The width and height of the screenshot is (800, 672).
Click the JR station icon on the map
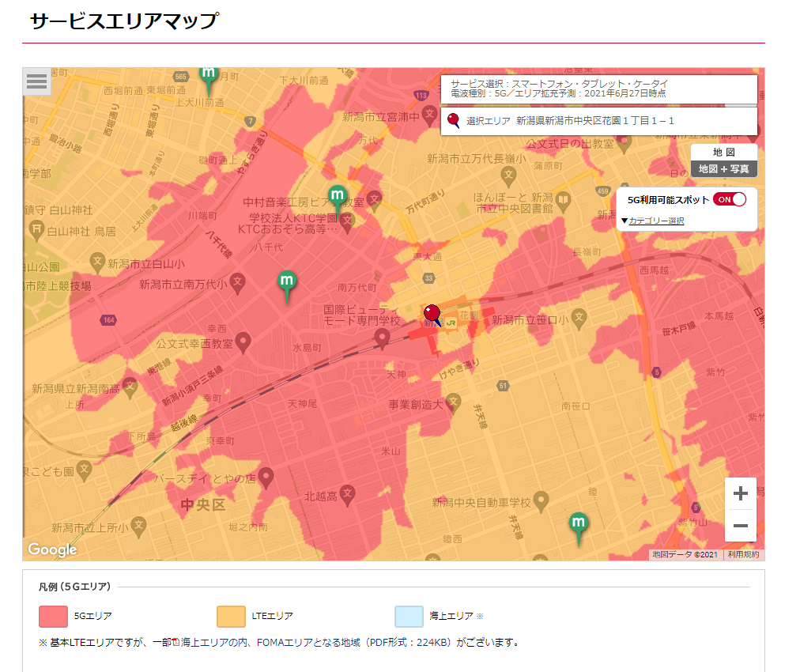[x=451, y=323]
